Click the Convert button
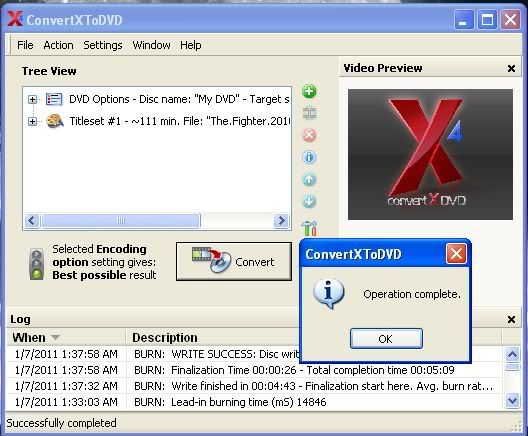 click(234, 261)
